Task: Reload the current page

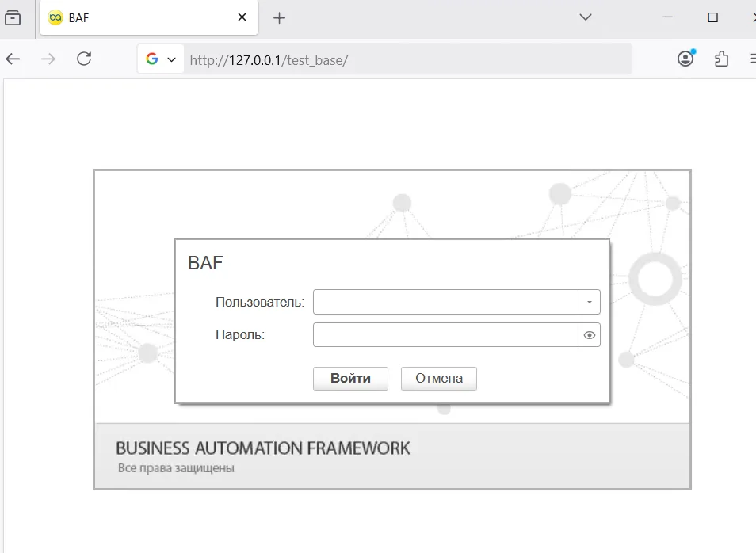Action: pos(84,59)
